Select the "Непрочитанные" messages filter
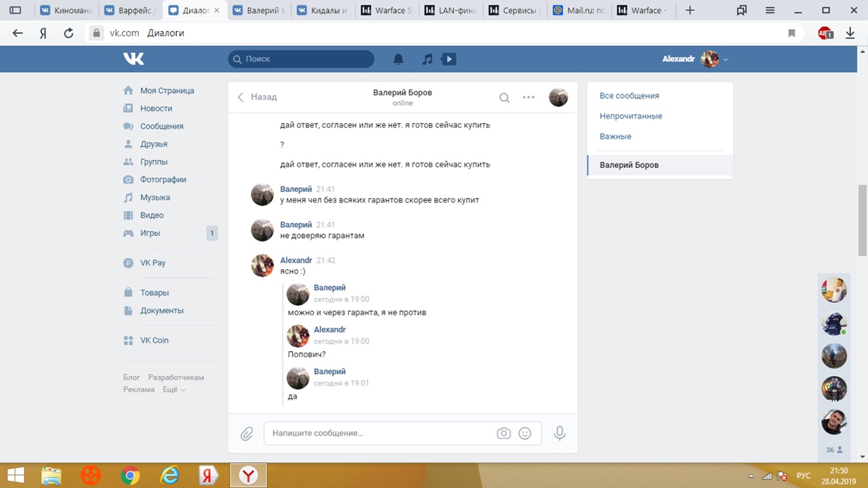 click(631, 116)
